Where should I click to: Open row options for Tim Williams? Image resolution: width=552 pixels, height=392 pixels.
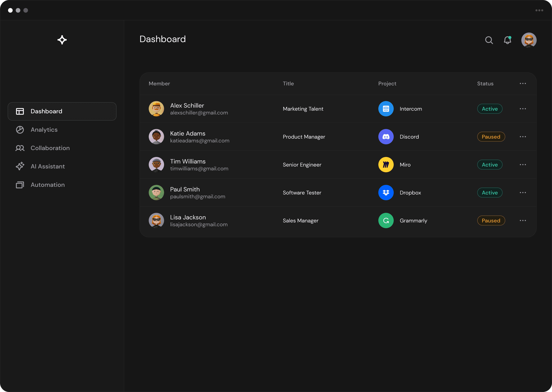[x=523, y=165]
